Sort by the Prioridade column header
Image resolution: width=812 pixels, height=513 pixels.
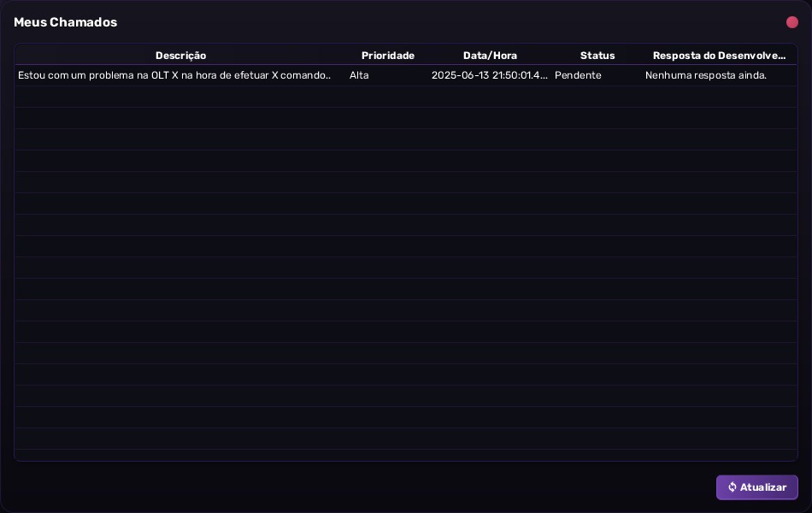tap(388, 56)
